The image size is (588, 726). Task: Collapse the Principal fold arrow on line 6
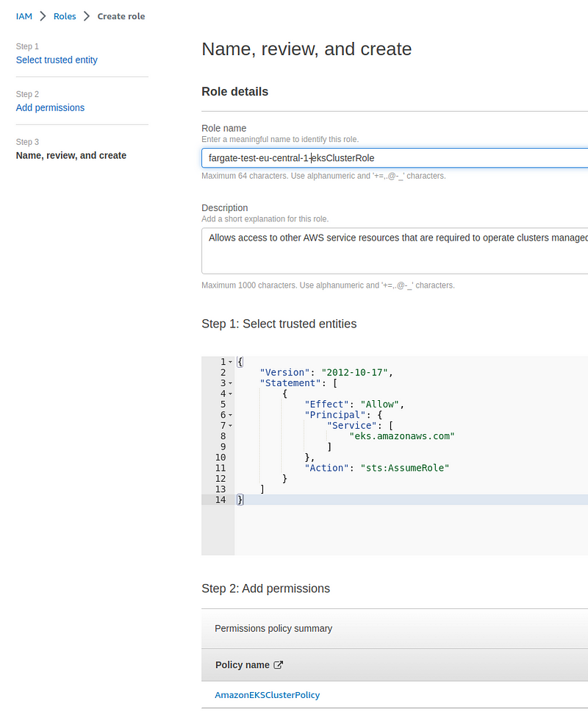[230, 416]
